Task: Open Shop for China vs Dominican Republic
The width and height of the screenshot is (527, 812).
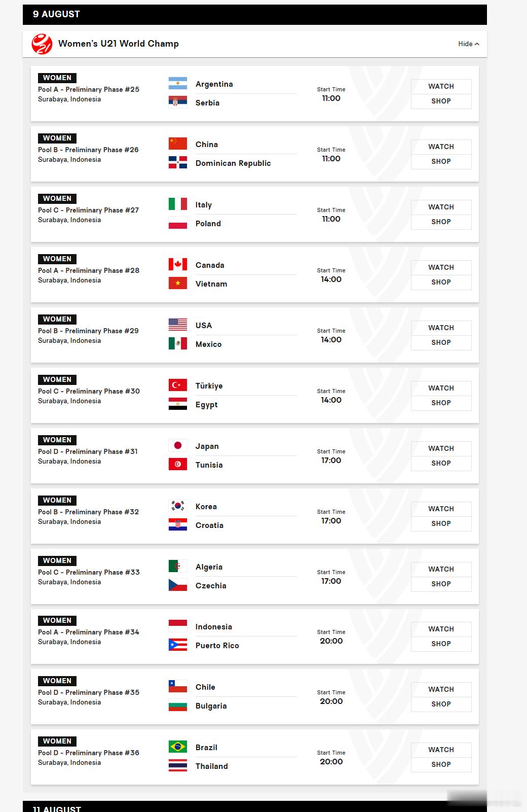Action: point(441,161)
